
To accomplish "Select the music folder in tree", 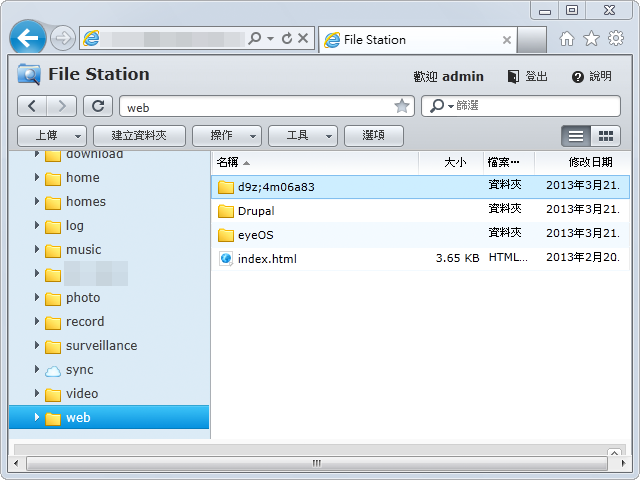I will click(x=83, y=249).
